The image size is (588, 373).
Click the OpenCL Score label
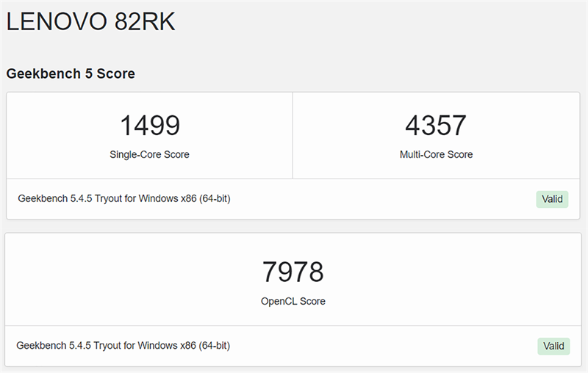click(x=293, y=301)
